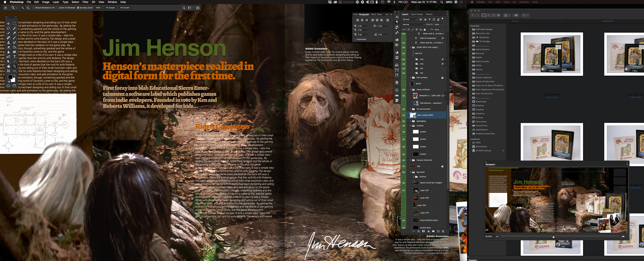Hide the dark_crystal_0002 layer
This screenshot has height=261, width=644.
tap(404, 115)
